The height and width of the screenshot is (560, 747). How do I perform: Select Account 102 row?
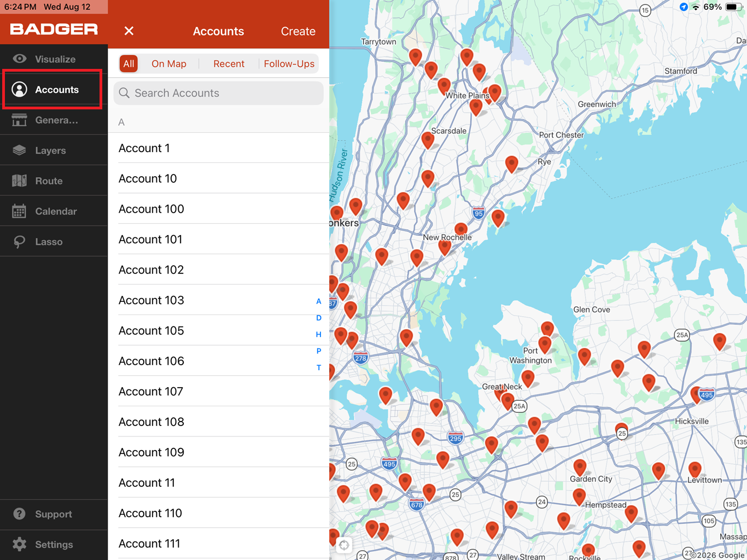click(x=219, y=270)
